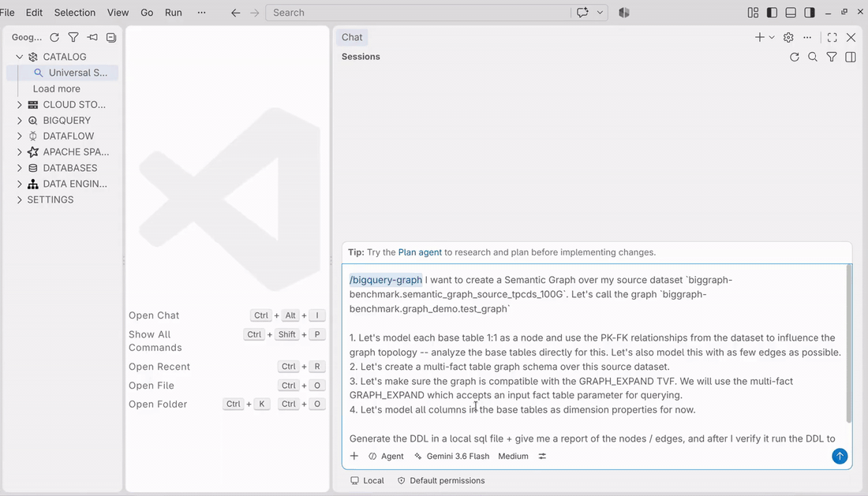This screenshot has width=868, height=496.
Task: Go back with the left arrow
Action: tap(236, 13)
